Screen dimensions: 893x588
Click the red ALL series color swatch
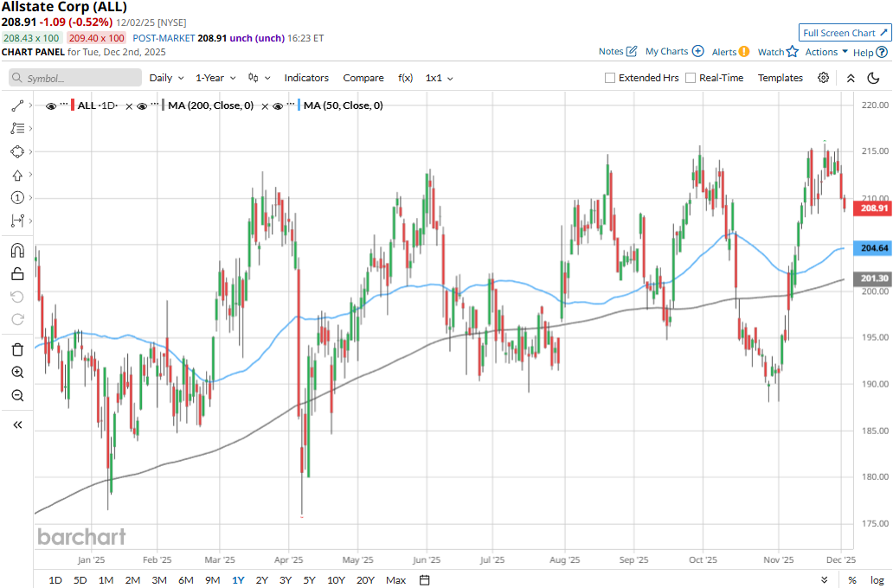(x=73, y=105)
